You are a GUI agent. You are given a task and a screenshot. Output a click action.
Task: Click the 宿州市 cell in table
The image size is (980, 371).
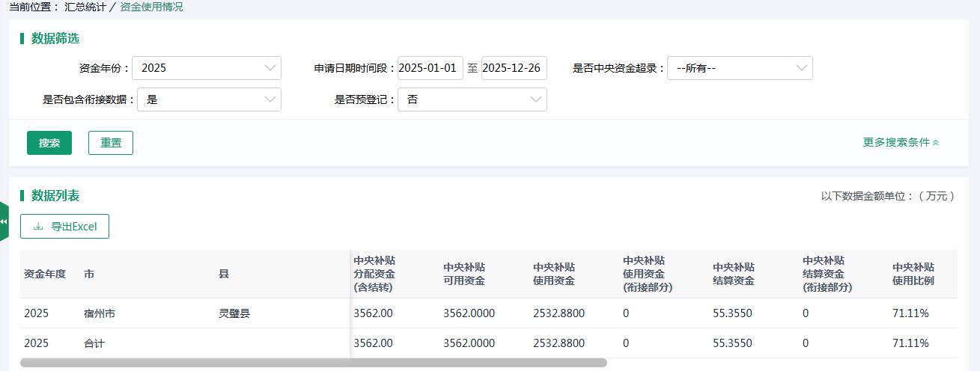[100, 313]
